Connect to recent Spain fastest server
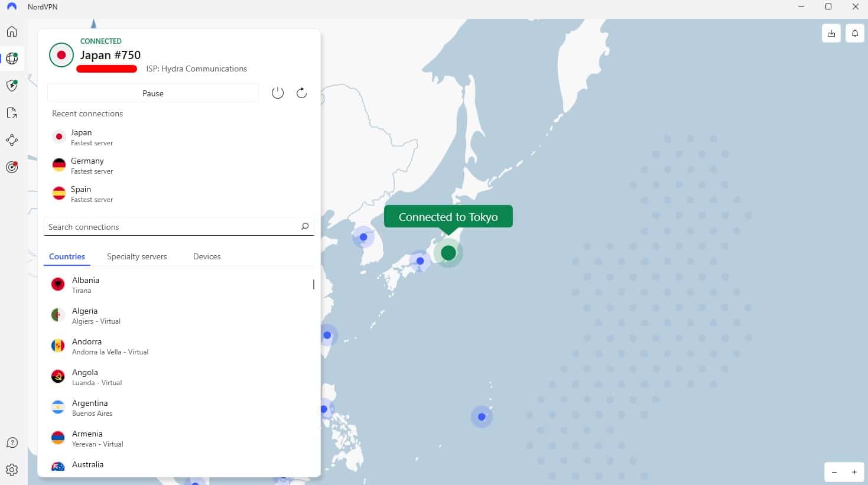 pyautogui.click(x=178, y=194)
